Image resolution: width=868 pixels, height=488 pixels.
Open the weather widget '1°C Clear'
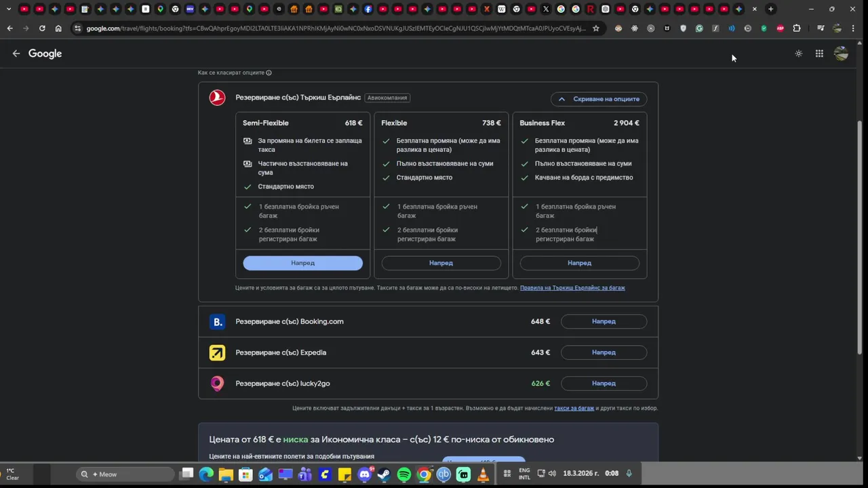[12, 474]
